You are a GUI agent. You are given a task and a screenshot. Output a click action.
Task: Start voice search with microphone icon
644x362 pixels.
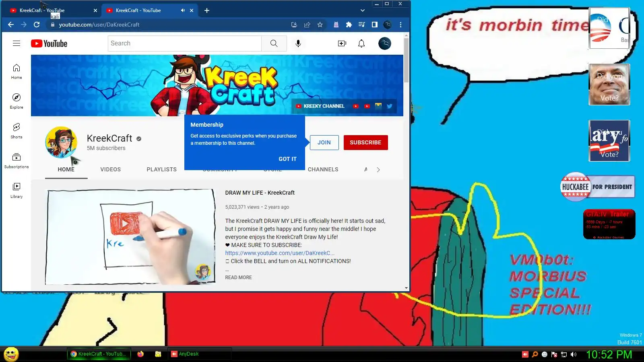298,43
